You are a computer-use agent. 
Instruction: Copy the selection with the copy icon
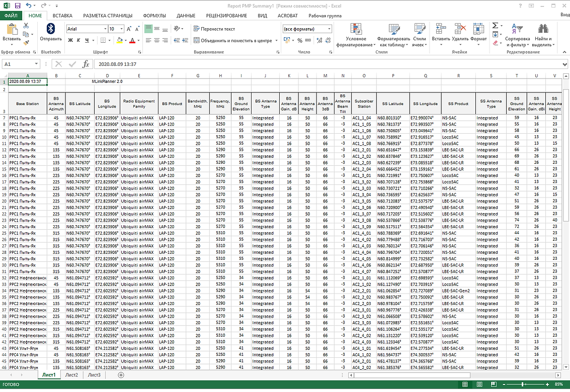pos(26,34)
